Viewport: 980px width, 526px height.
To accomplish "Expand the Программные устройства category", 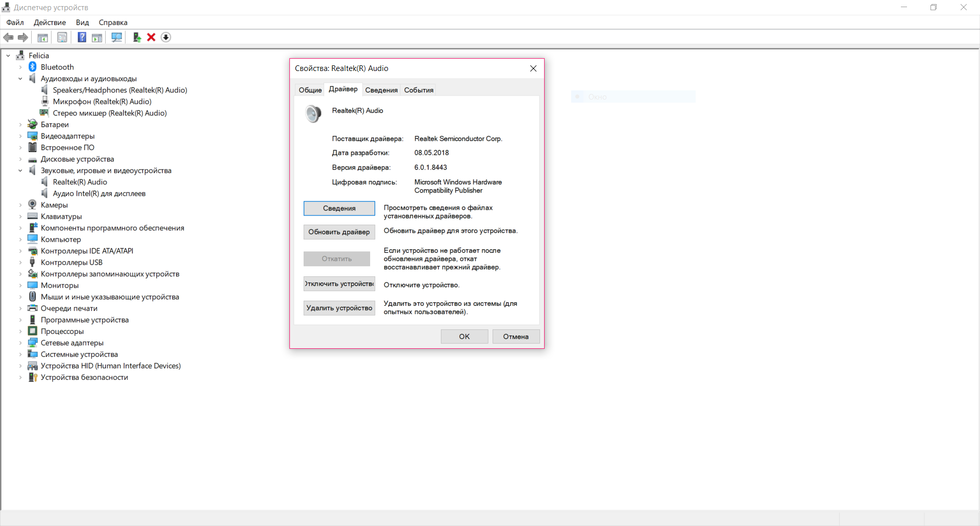I will click(20, 320).
